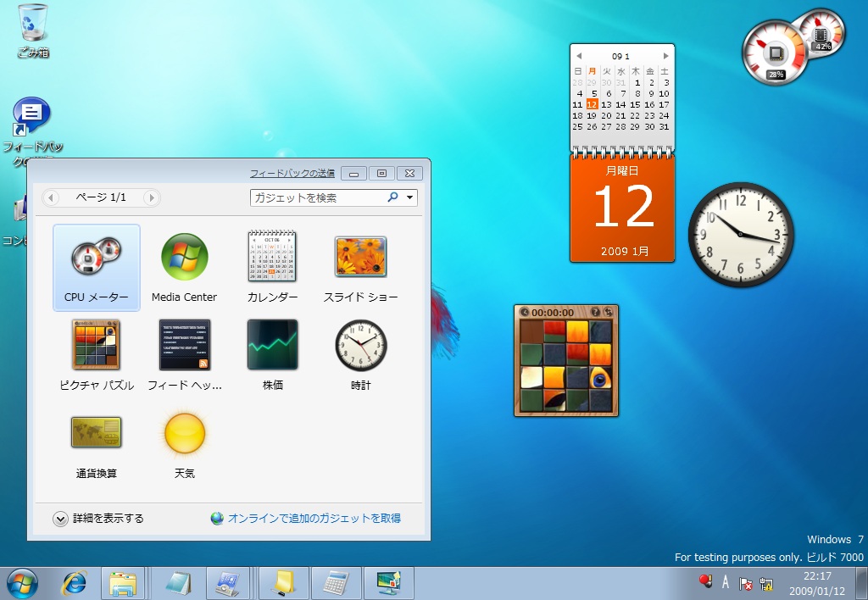Minimize the gadget gallery window
The height and width of the screenshot is (600, 868).
pos(353,173)
